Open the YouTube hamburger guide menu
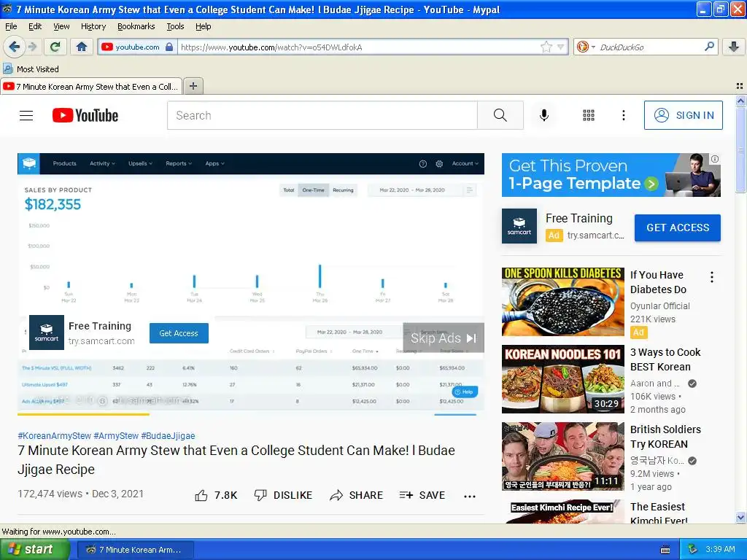This screenshot has height=560, width=747. pyautogui.click(x=26, y=115)
